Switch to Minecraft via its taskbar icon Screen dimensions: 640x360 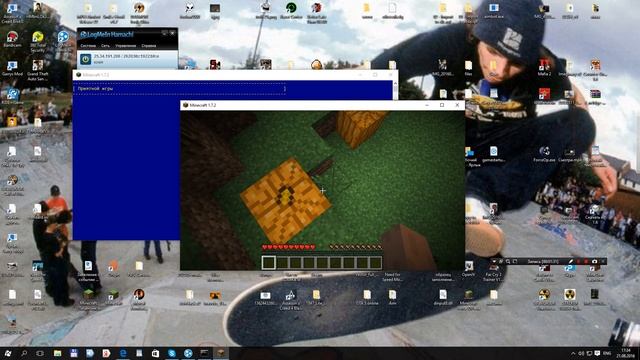point(221,353)
